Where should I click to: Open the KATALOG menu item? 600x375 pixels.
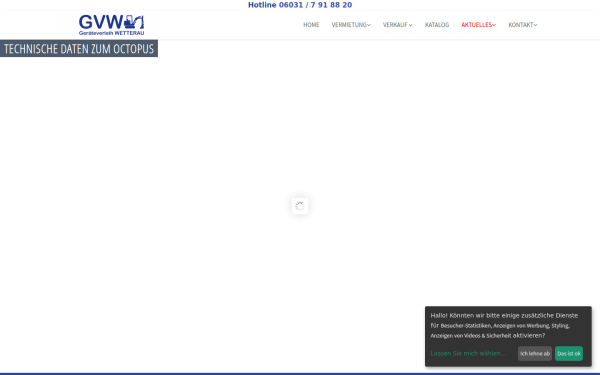(x=437, y=25)
